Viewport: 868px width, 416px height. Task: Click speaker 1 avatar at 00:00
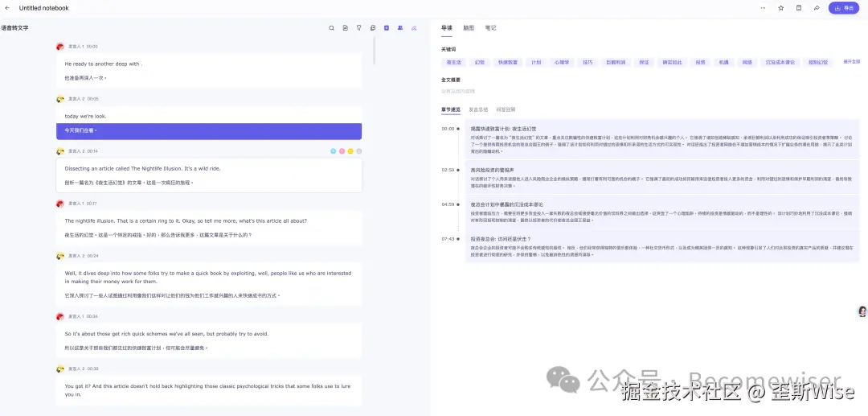(60, 47)
